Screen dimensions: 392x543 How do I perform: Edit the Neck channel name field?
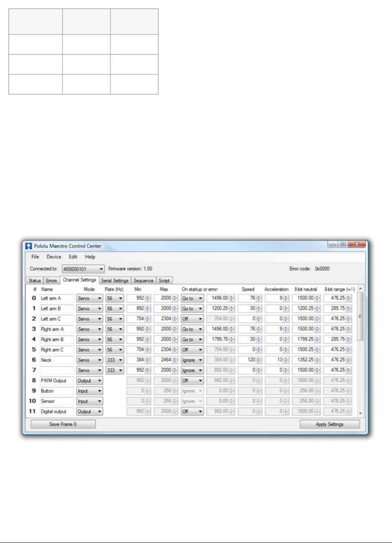57,360
